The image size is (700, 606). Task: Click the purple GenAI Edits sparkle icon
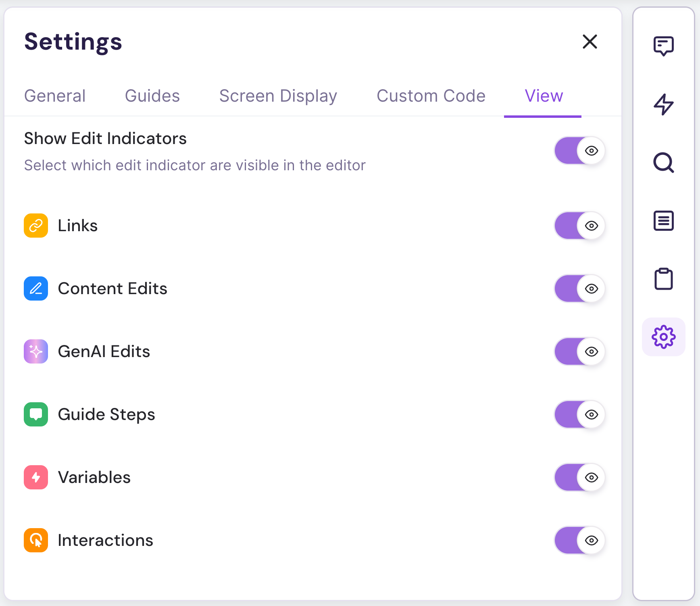(x=36, y=351)
